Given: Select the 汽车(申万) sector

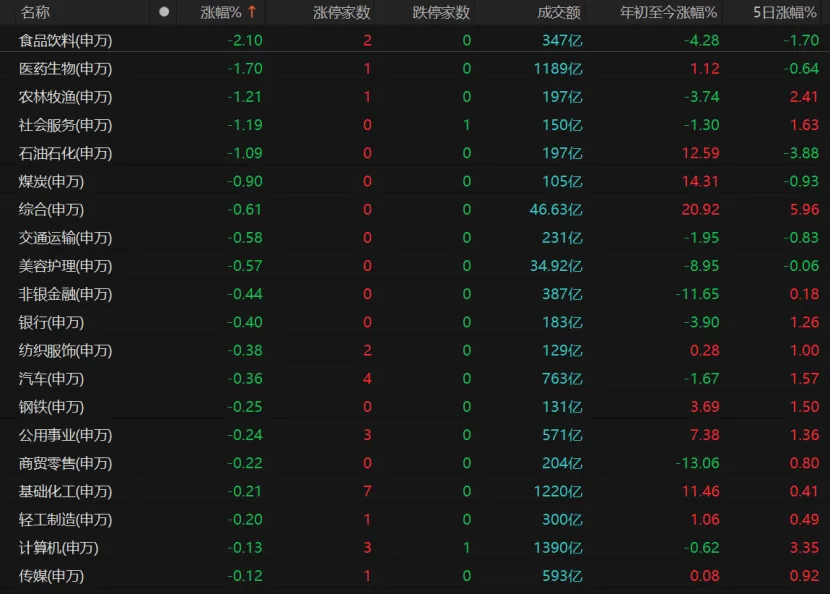Looking at the screenshot, I should (x=52, y=379).
